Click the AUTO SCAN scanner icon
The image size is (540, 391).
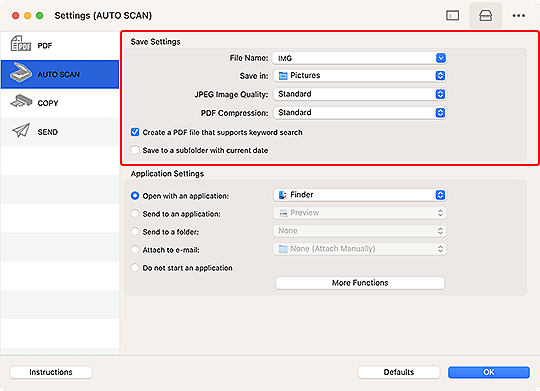point(21,73)
